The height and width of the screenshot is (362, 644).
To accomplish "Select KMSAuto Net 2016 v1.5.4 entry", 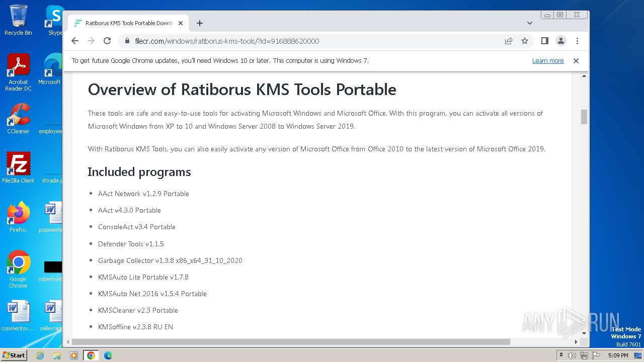I will tap(152, 294).
